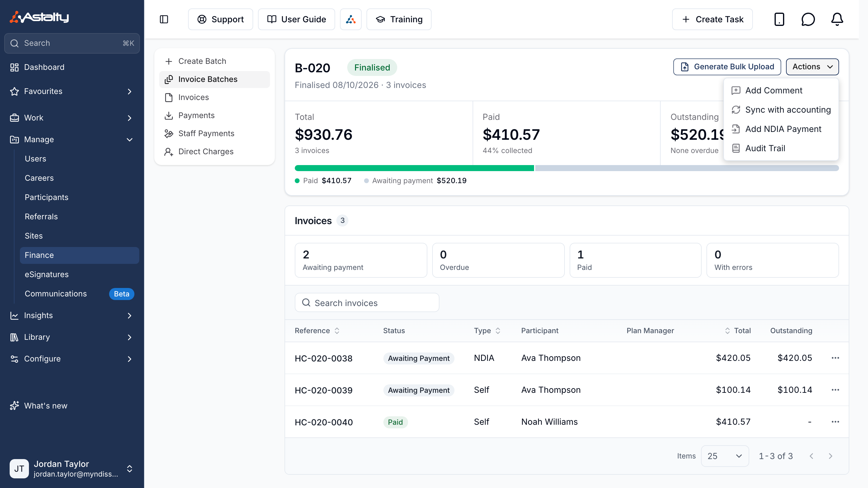Image resolution: width=868 pixels, height=488 pixels.
Task: Sort by Reference column
Action: (317, 330)
